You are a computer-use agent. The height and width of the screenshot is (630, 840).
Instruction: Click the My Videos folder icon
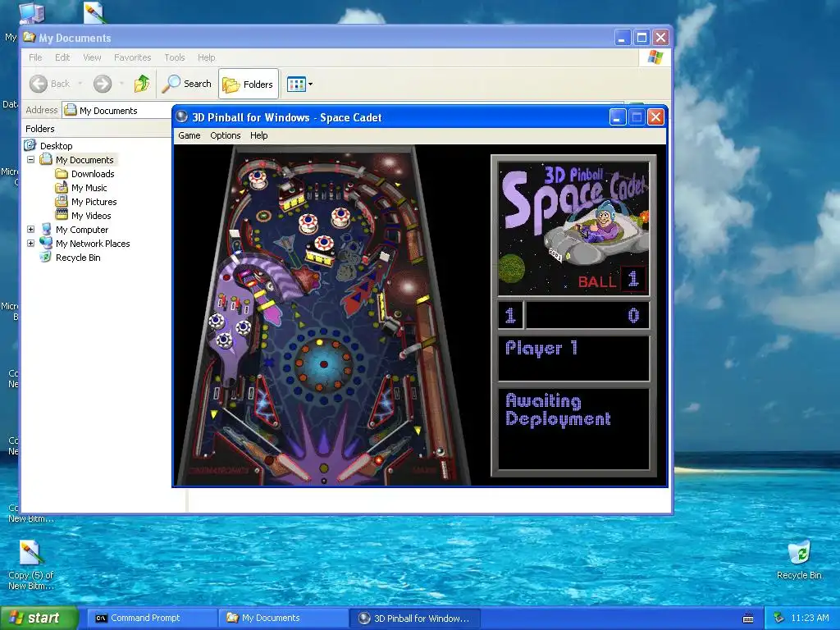pos(62,216)
